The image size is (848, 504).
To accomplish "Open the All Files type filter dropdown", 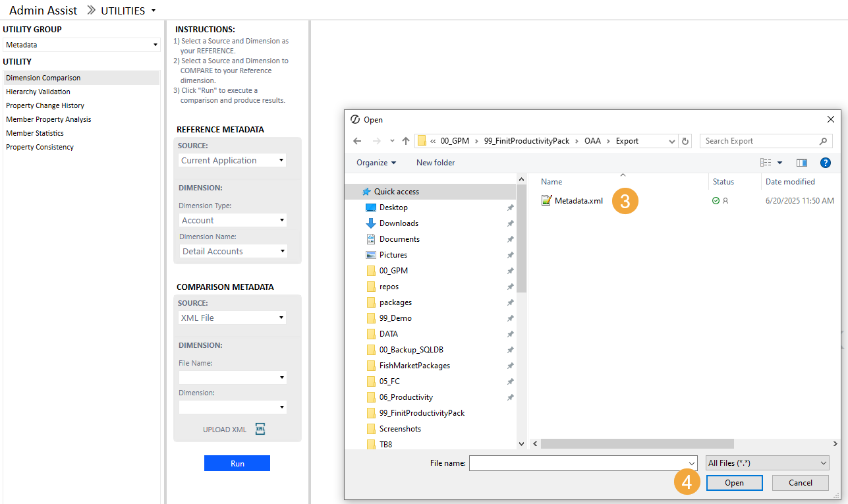I will click(x=767, y=463).
